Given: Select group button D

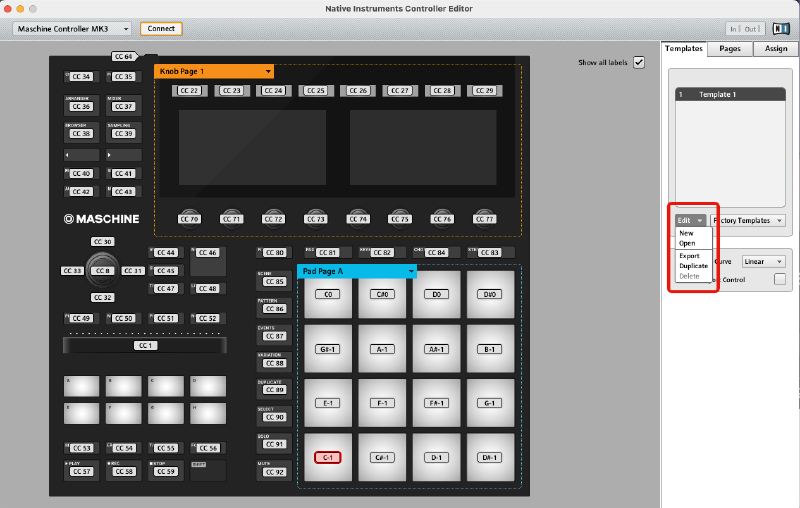Looking at the screenshot, I should tap(208, 387).
